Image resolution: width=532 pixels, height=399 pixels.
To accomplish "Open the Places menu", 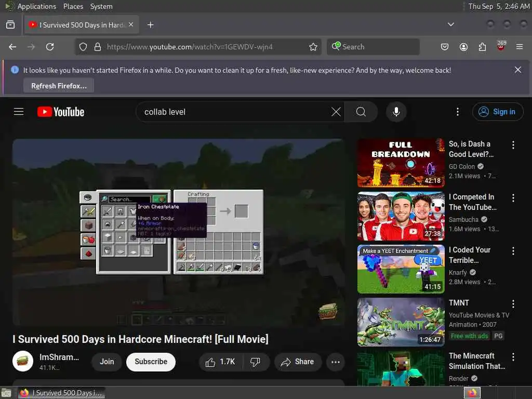I will pos(73,6).
